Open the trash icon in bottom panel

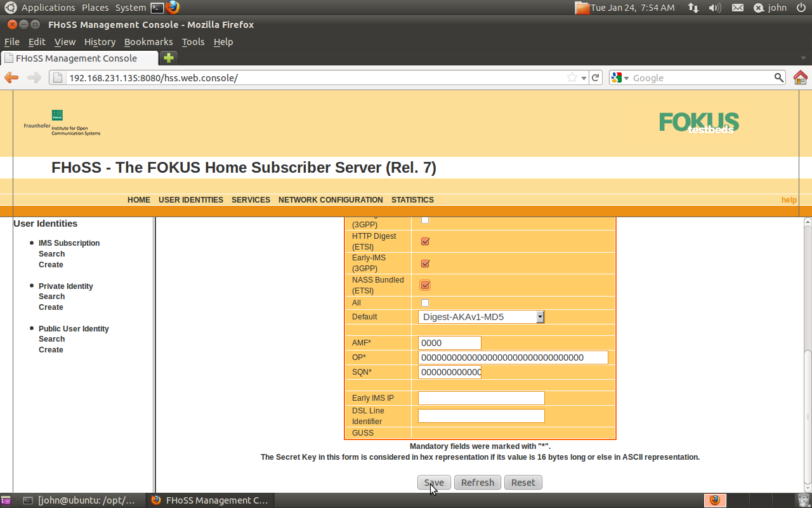coord(804,500)
